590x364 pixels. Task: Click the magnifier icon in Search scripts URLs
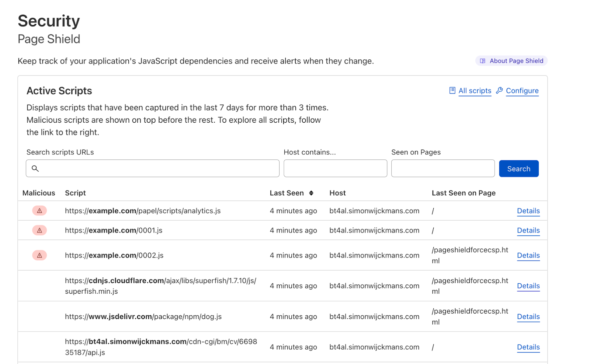pyautogui.click(x=35, y=168)
